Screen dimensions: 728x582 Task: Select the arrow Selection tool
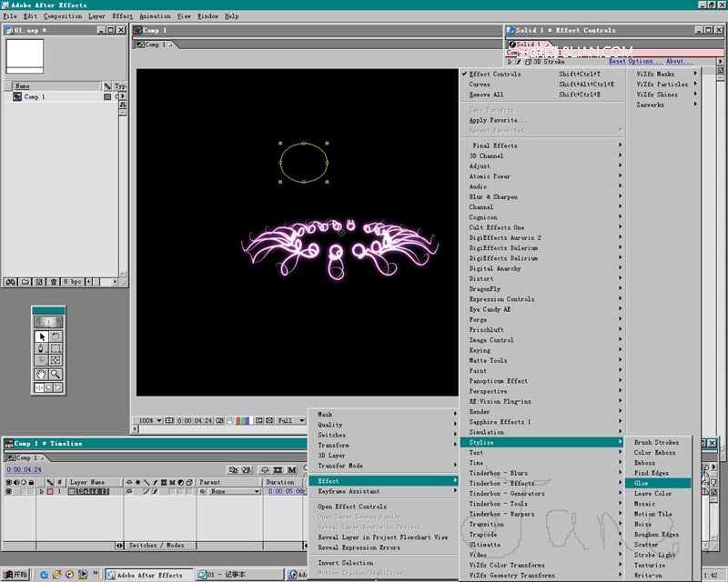tap(41, 336)
